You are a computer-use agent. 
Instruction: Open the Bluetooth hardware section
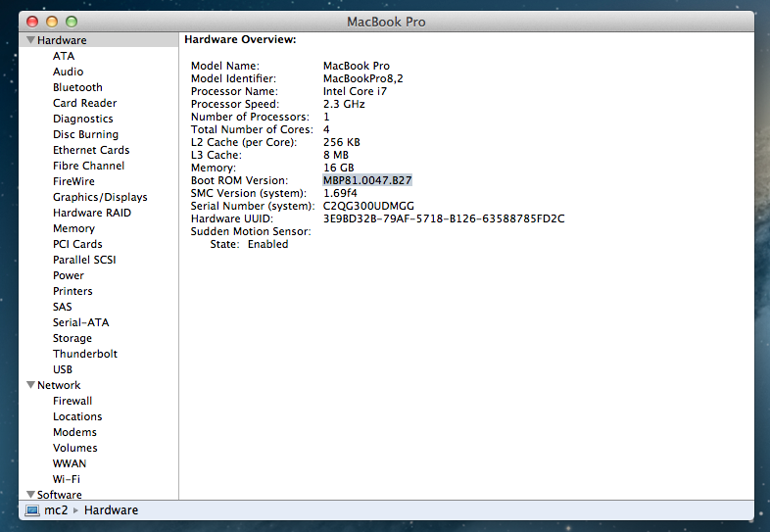pos(77,87)
